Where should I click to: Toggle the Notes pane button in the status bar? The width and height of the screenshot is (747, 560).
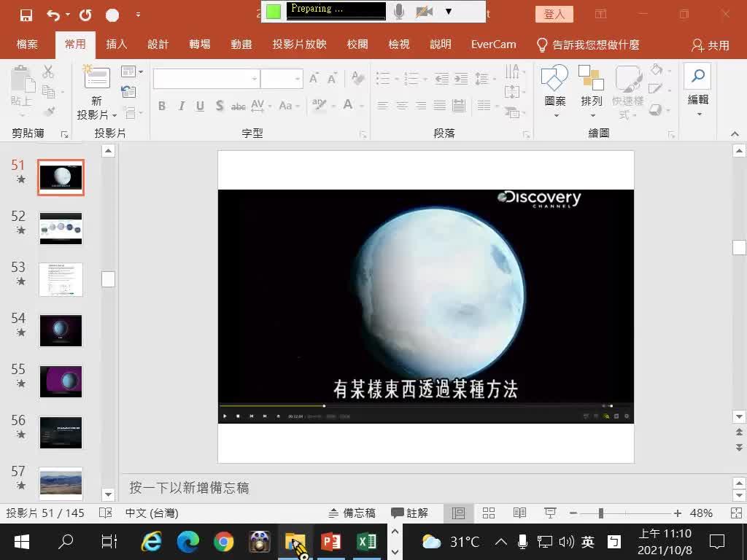(352, 513)
